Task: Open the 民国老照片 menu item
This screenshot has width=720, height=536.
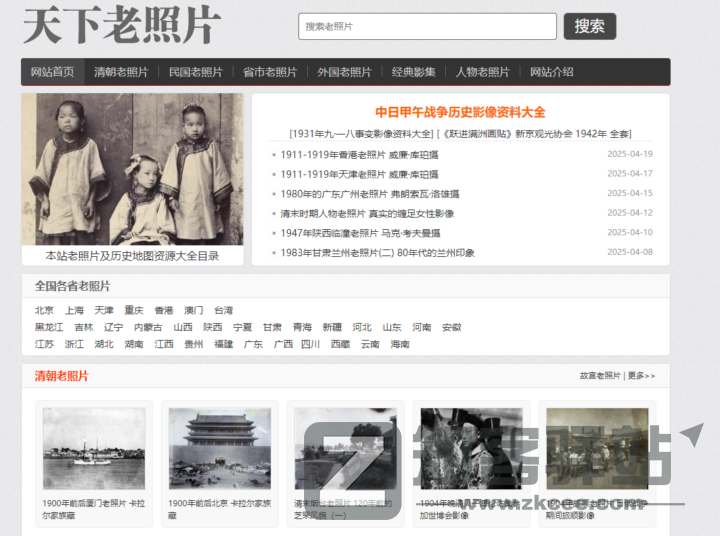Action: pyautogui.click(x=196, y=72)
